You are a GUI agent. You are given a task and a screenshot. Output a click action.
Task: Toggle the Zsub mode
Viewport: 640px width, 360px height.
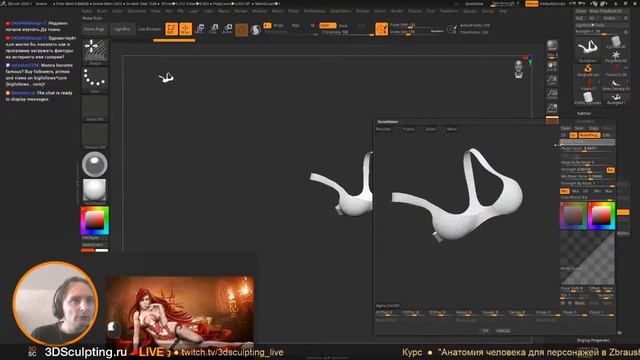pos(343,25)
